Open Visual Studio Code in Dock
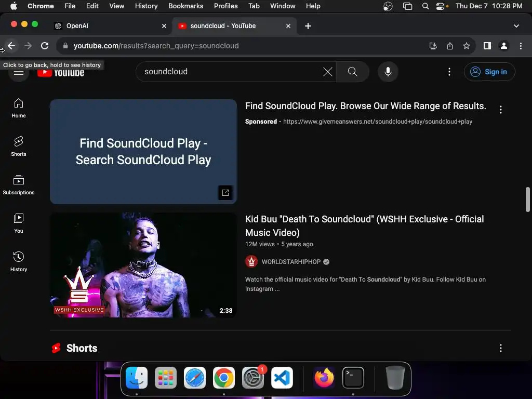Viewport: 532px width, 399px height. tap(282, 378)
